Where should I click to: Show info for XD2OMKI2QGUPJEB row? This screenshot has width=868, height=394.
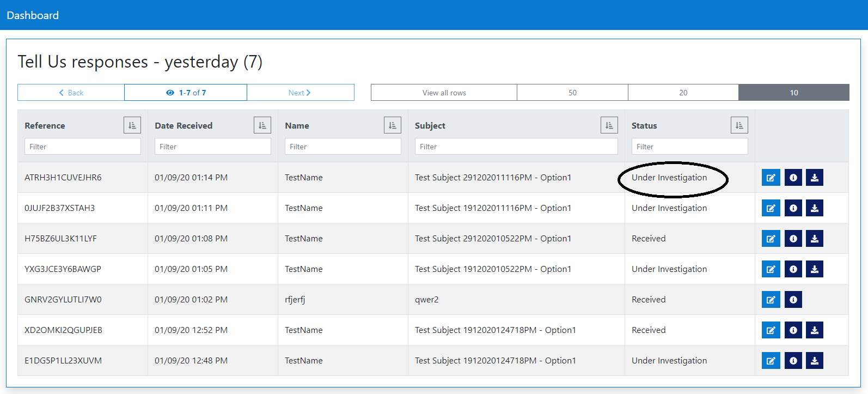793,330
